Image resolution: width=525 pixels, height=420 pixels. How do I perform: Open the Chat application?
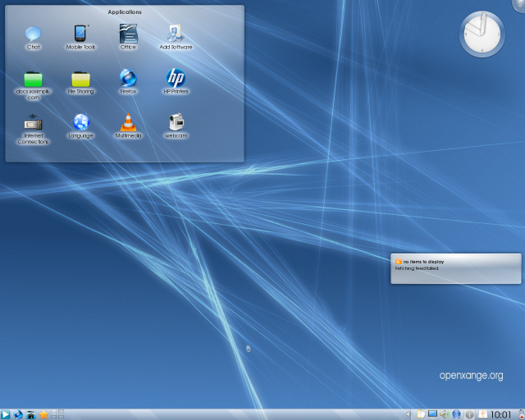click(33, 34)
